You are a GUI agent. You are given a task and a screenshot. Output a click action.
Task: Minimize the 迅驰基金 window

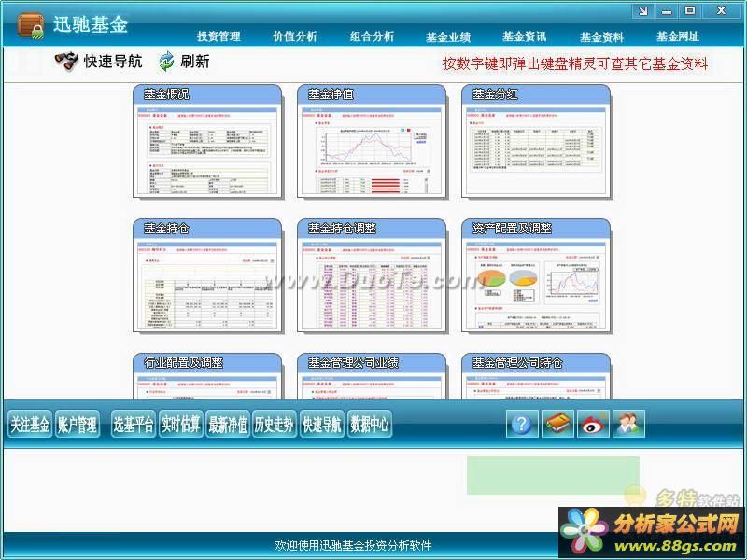(667, 11)
